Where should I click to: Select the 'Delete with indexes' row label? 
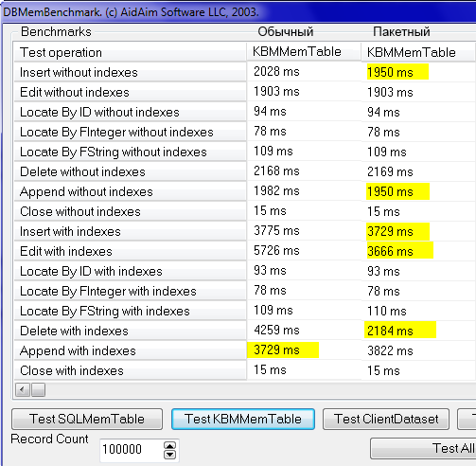[x=130, y=331]
